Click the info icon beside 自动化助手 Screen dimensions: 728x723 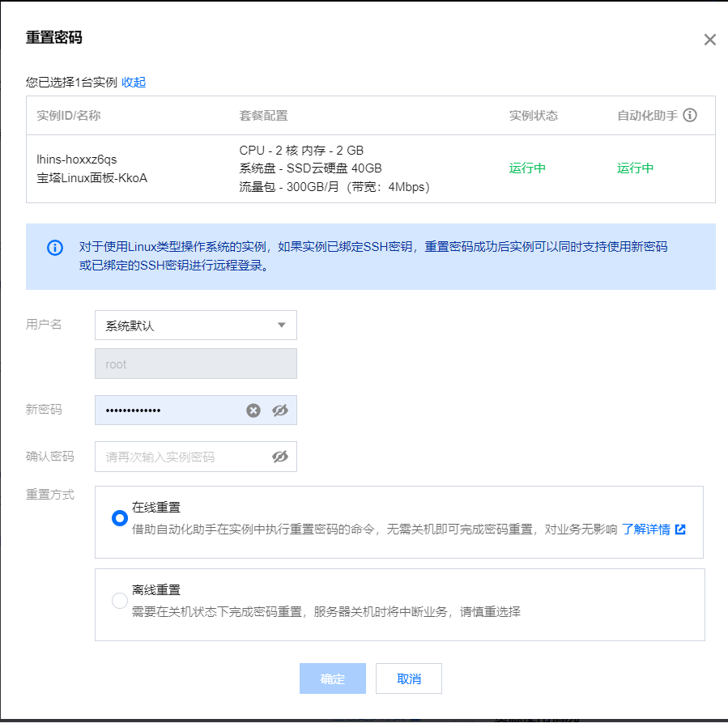tap(689, 115)
